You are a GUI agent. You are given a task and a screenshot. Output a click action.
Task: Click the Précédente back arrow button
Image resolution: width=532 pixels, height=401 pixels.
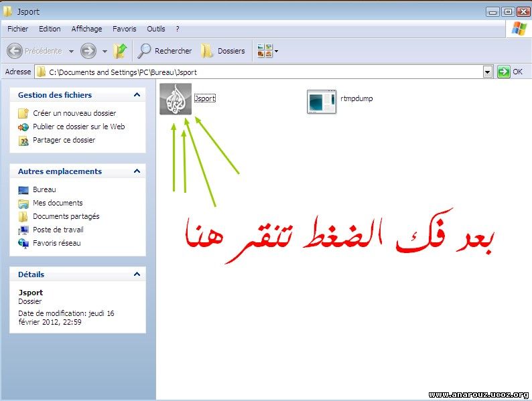(x=15, y=51)
